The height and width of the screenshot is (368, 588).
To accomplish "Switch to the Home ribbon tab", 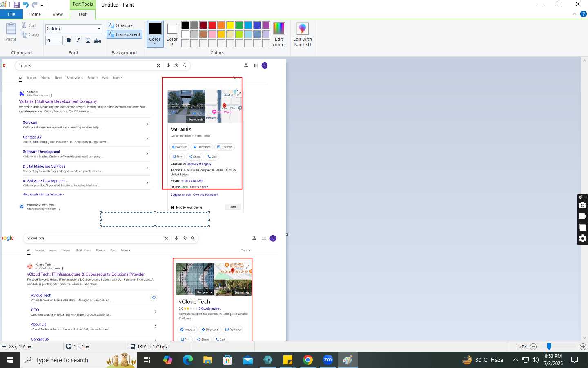I will [35, 14].
